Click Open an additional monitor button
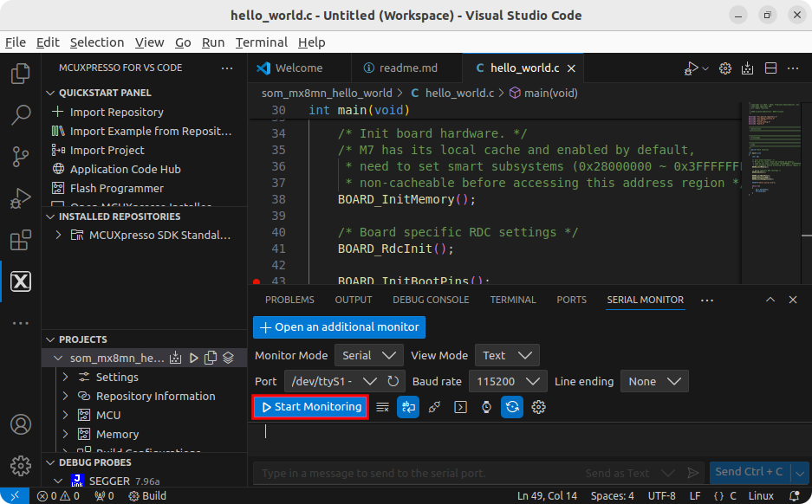Image resolution: width=812 pixels, height=504 pixels. click(339, 327)
